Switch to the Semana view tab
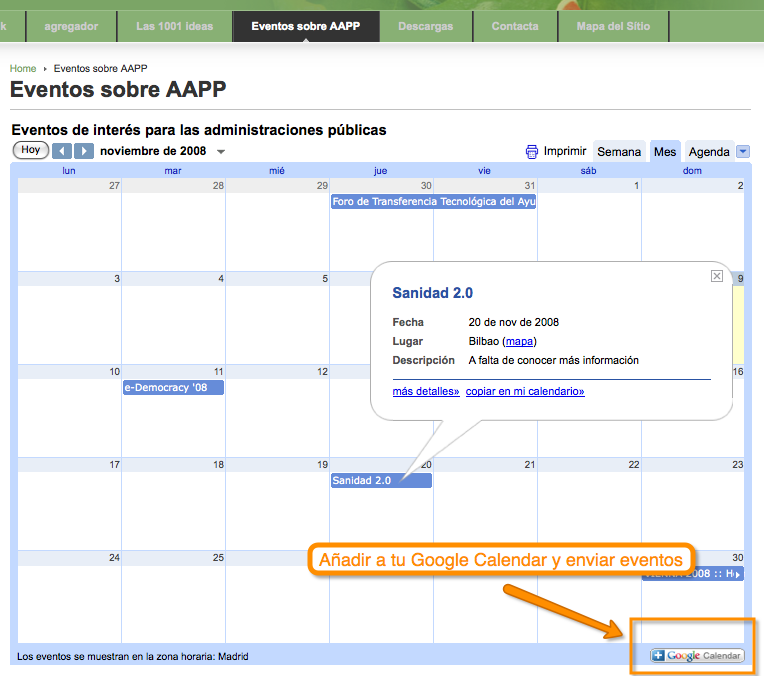 point(619,152)
